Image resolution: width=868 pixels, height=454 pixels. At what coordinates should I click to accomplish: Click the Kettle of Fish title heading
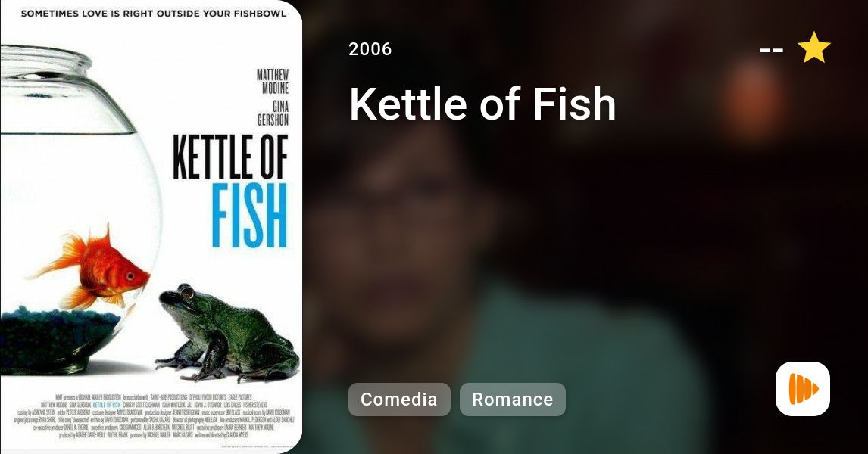point(482,104)
